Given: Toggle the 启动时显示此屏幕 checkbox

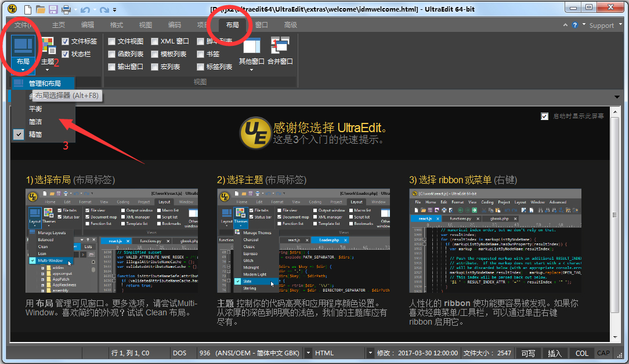Looking at the screenshot, I should click(x=544, y=117).
